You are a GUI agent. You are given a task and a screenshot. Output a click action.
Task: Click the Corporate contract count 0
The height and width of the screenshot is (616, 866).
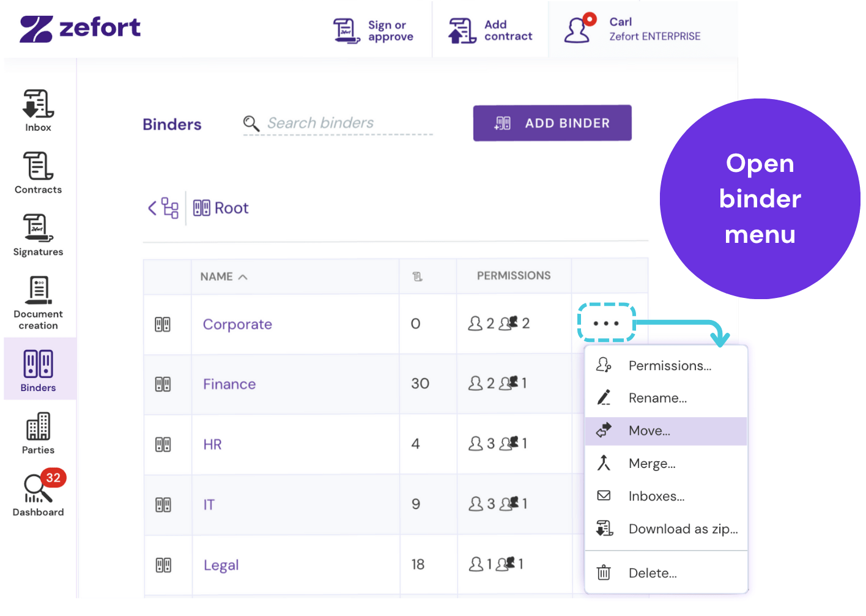click(x=416, y=324)
